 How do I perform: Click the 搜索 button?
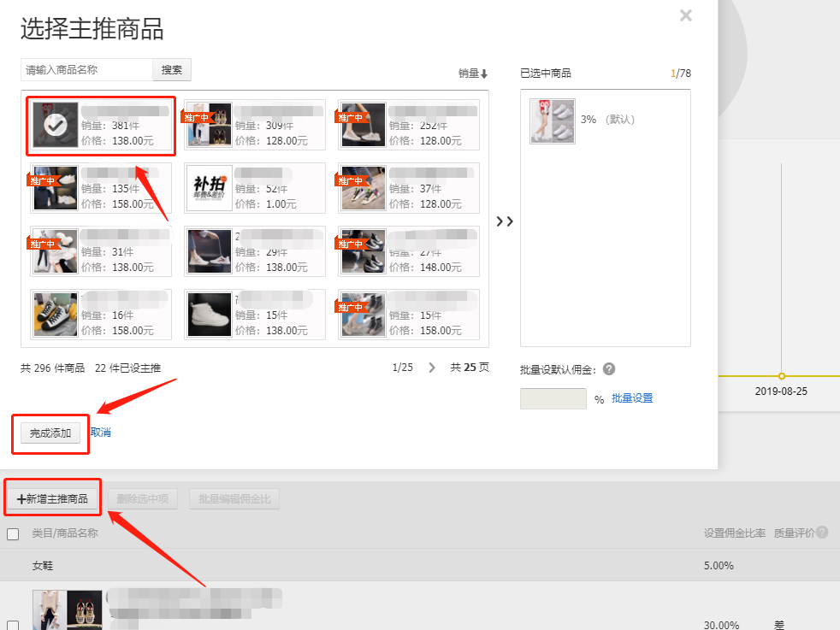click(x=172, y=70)
